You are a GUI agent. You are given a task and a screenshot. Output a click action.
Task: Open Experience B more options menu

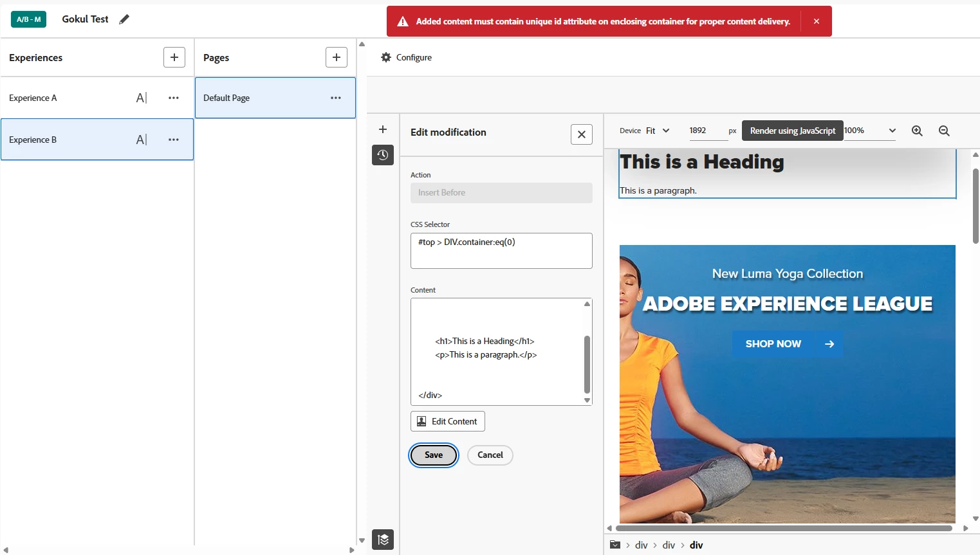click(x=174, y=140)
